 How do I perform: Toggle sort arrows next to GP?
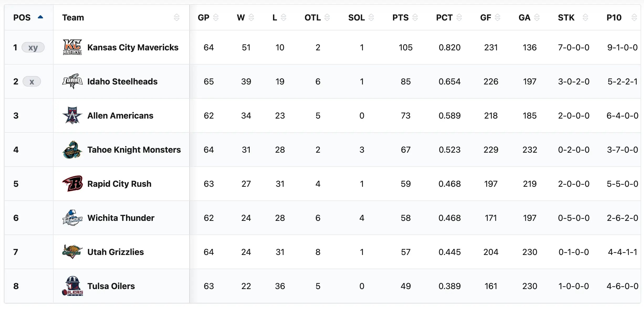(216, 18)
